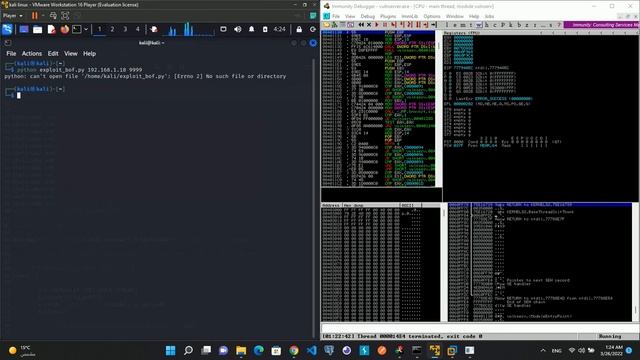Open the Windows Start menu
Viewport: 640px width, 360px height.
tap(171, 350)
